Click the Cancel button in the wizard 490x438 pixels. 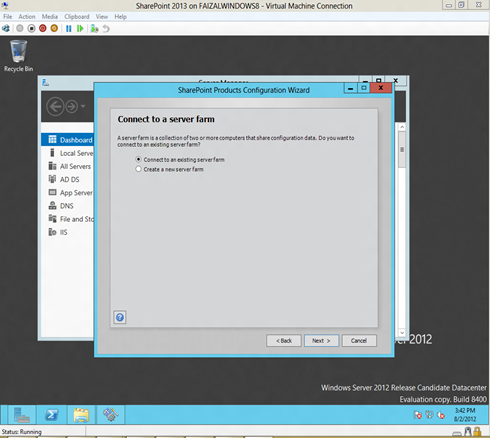[359, 341]
